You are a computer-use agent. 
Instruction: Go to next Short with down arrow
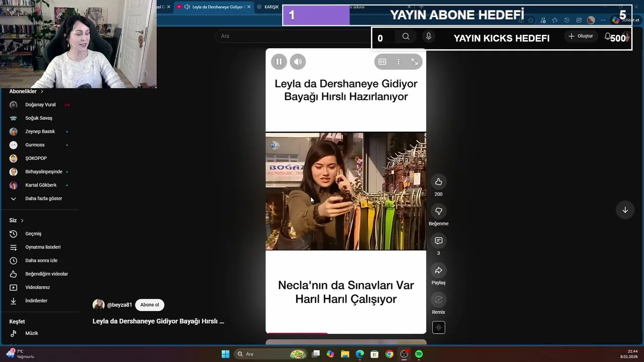625,210
